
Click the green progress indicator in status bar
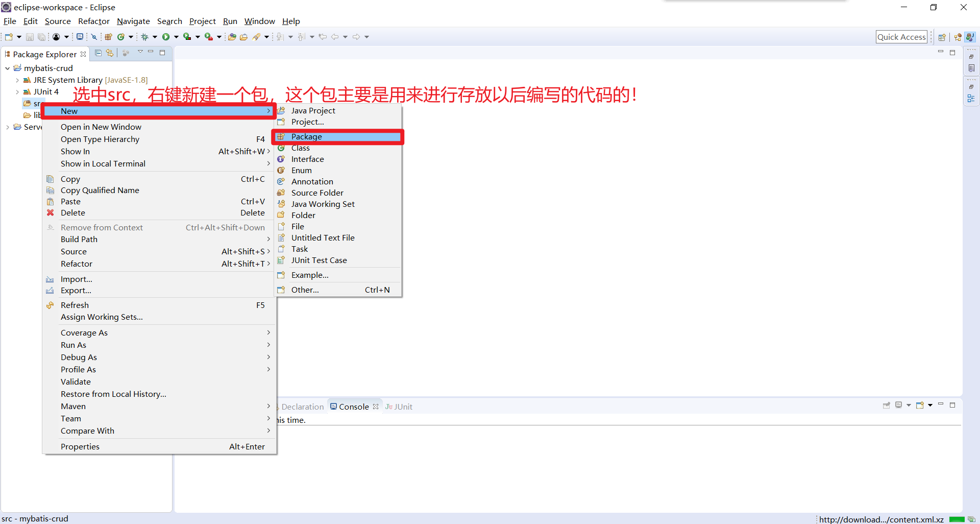[957, 519]
